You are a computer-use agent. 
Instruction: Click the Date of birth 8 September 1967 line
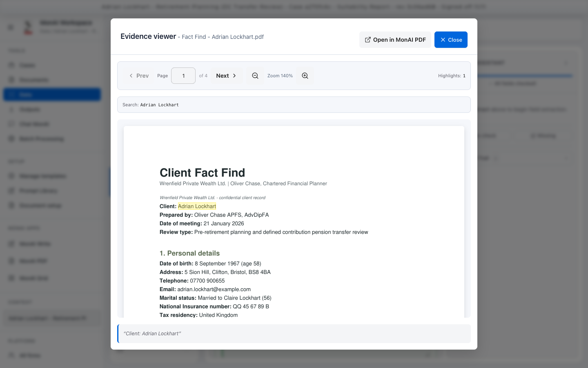[x=210, y=263]
